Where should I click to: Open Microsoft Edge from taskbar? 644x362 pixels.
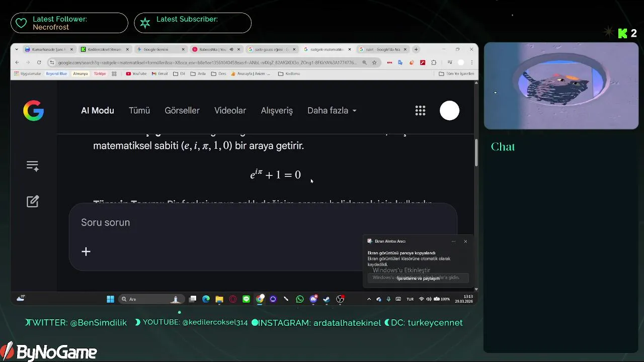click(206, 299)
